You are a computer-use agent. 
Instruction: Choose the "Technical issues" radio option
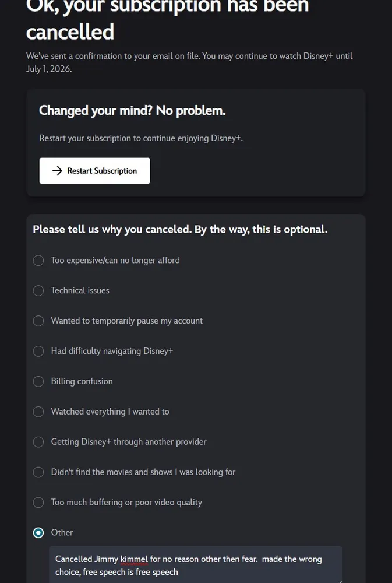(x=38, y=290)
